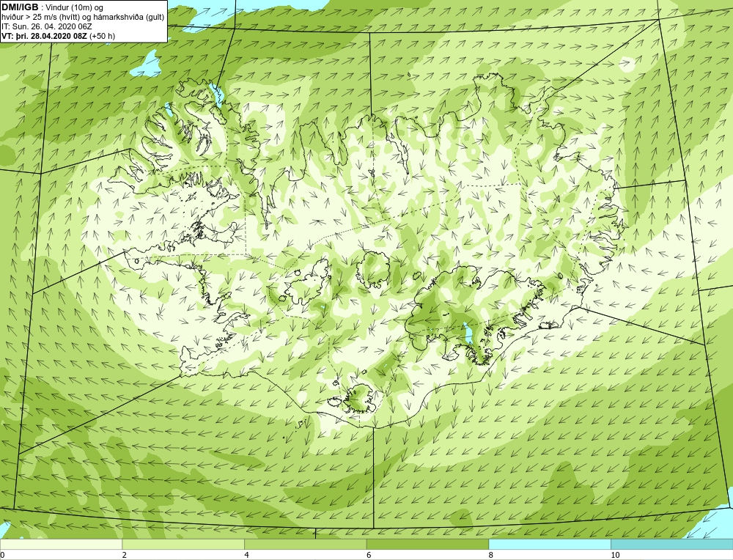Viewport: 733px width, 560px height.
Task: Click the 4–6 m/s green swatch
Action: point(305,544)
